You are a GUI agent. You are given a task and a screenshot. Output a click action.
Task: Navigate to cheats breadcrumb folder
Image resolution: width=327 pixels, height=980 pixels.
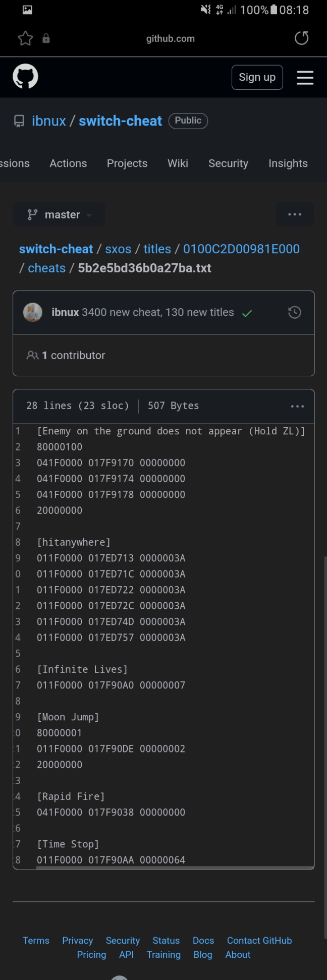[x=46, y=268]
